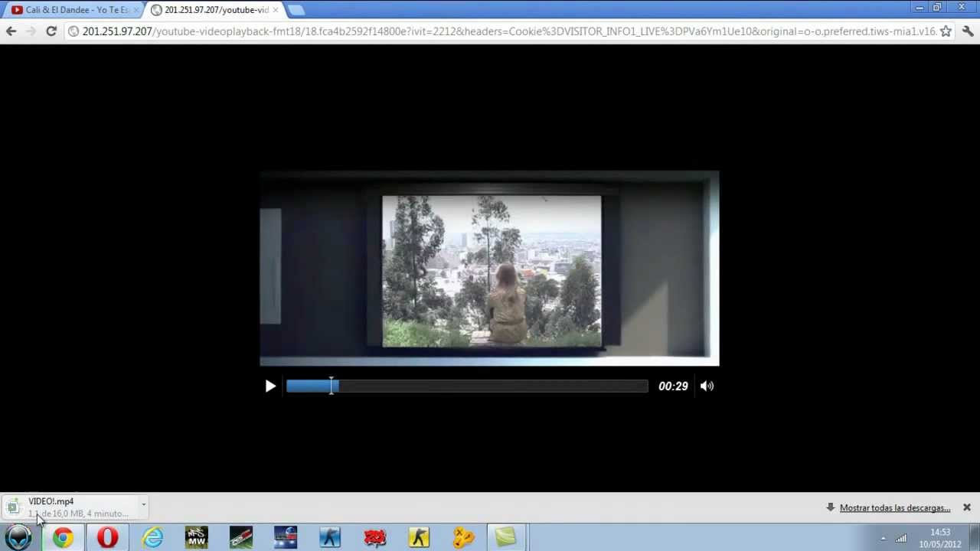This screenshot has width=980, height=551.
Task: Click the video frame showing girl sitting
Action: [x=489, y=268]
